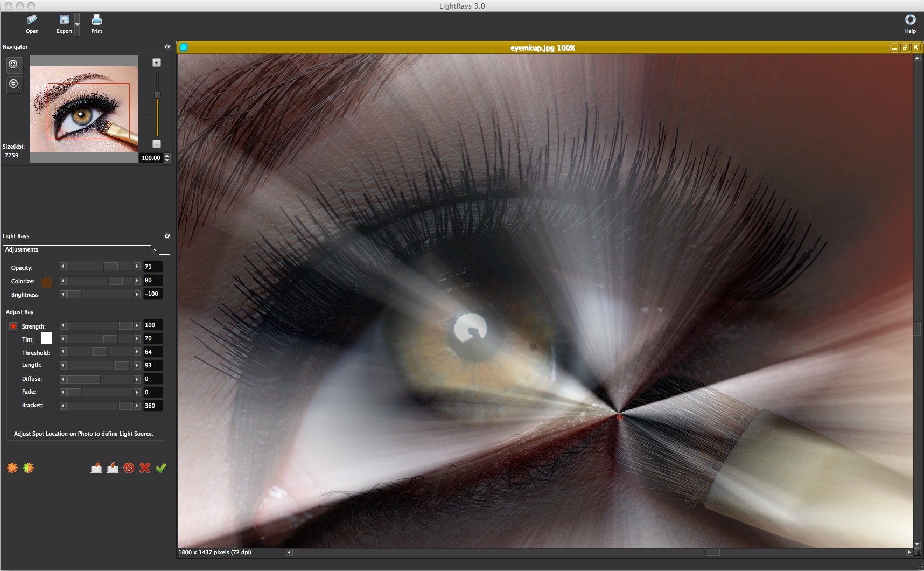
Task: Click the Opacity slider handle
Action: tap(111, 266)
